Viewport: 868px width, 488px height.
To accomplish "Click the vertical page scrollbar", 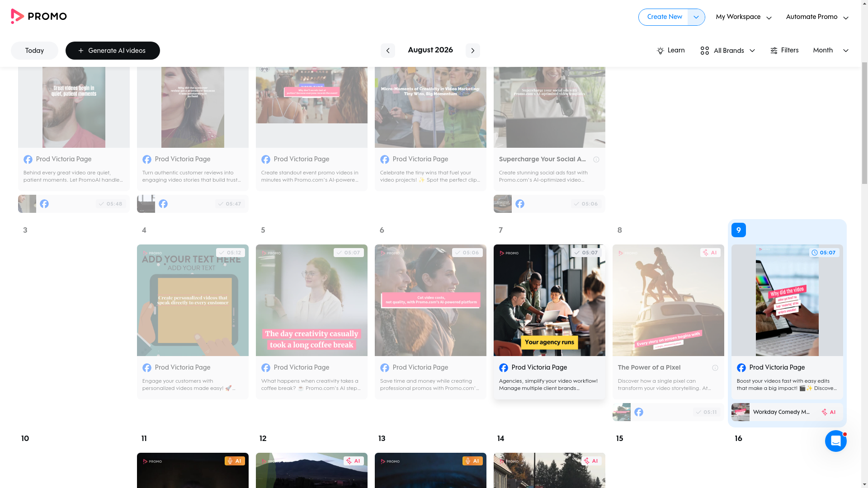I will click(x=864, y=122).
